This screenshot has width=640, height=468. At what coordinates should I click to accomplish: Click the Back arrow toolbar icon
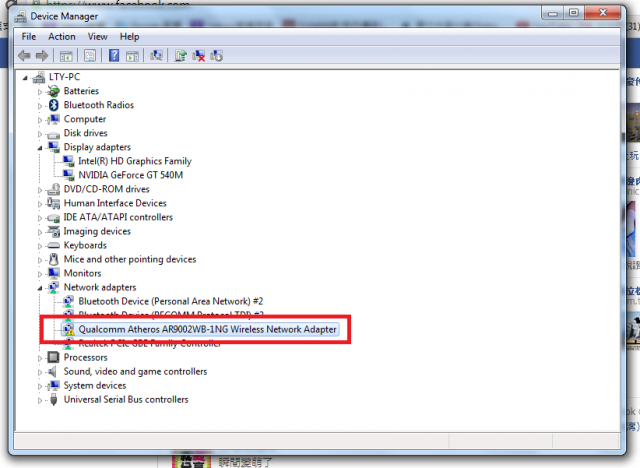click(x=24, y=55)
